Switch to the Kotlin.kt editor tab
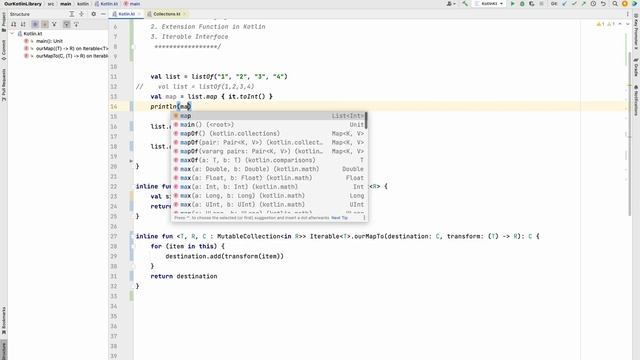Image resolution: width=640 pixels, height=360 pixels. tap(127, 14)
